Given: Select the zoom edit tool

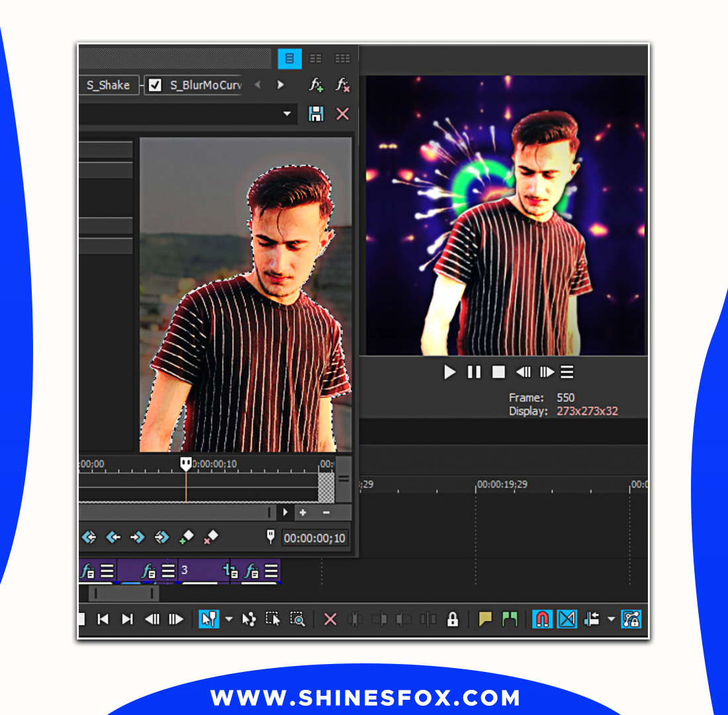Looking at the screenshot, I should [297, 619].
